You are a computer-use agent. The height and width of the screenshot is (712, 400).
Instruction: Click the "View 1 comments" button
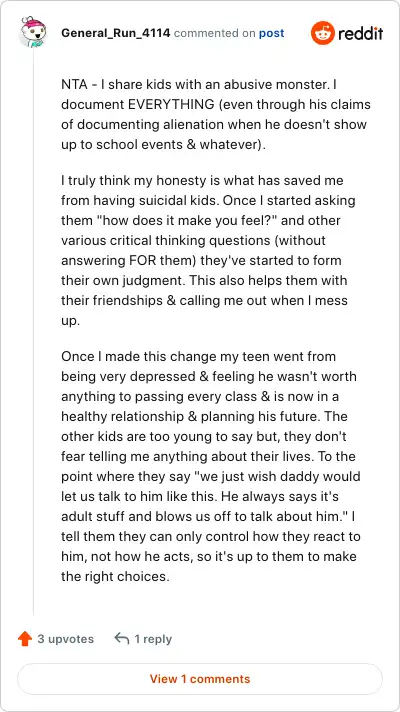pos(200,679)
